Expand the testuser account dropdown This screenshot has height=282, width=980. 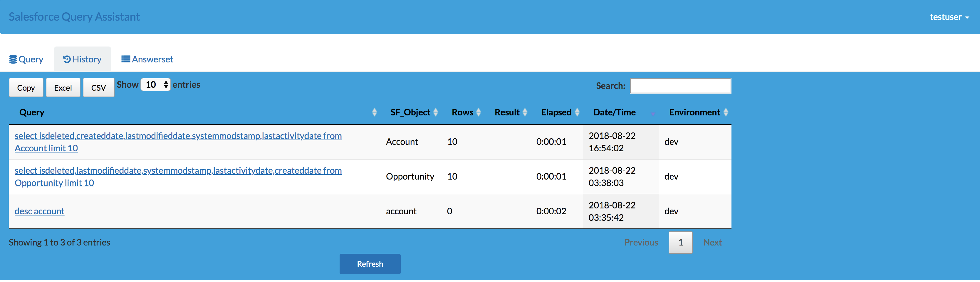point(949,17)
